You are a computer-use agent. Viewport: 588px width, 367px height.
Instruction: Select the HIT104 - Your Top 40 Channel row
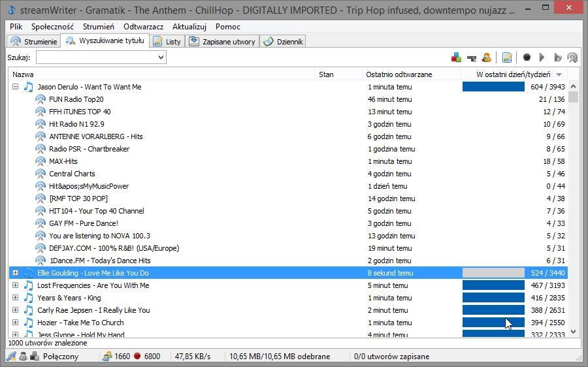point(288,211)
